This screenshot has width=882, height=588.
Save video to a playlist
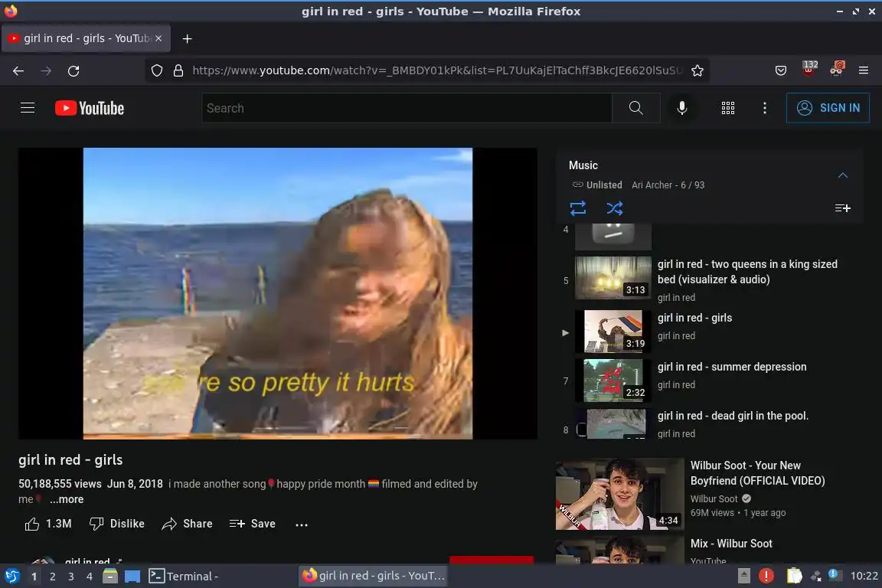[253, 524]
